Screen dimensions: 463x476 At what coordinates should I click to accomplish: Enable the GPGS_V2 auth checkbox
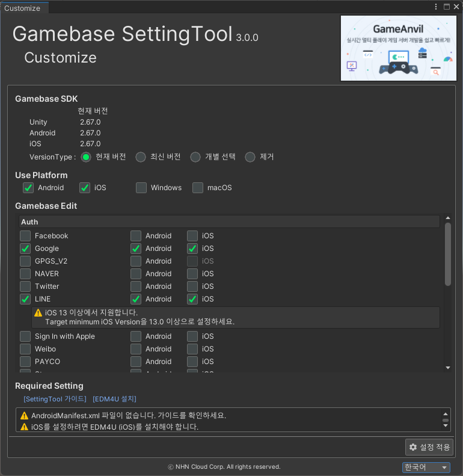25,261
